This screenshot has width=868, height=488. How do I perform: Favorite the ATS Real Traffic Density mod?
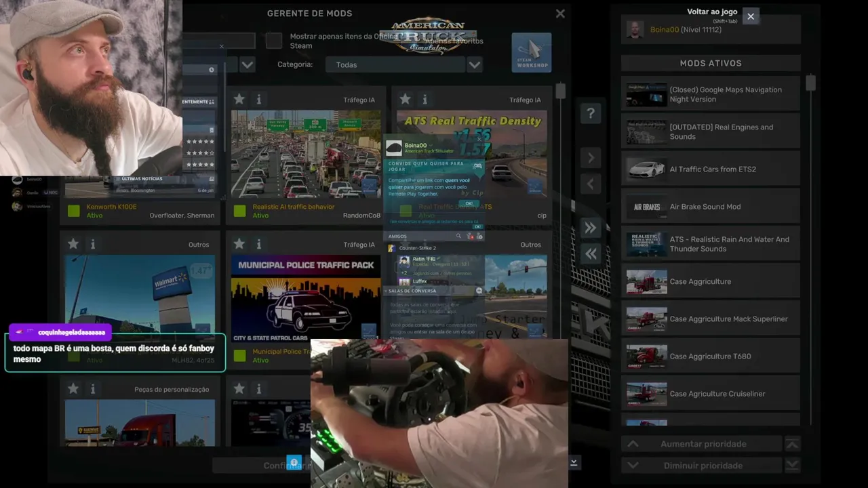click(406, 100)
